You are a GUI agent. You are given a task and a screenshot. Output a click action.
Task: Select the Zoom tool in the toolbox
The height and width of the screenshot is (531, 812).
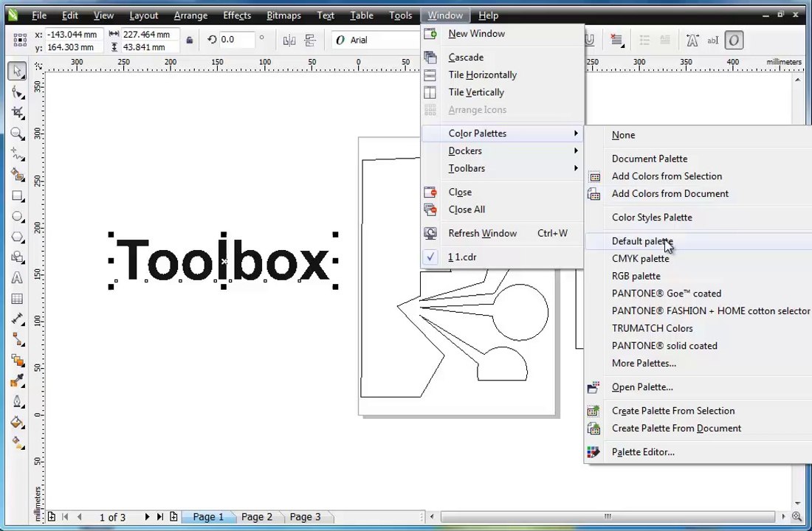click(x=17, y=134)
